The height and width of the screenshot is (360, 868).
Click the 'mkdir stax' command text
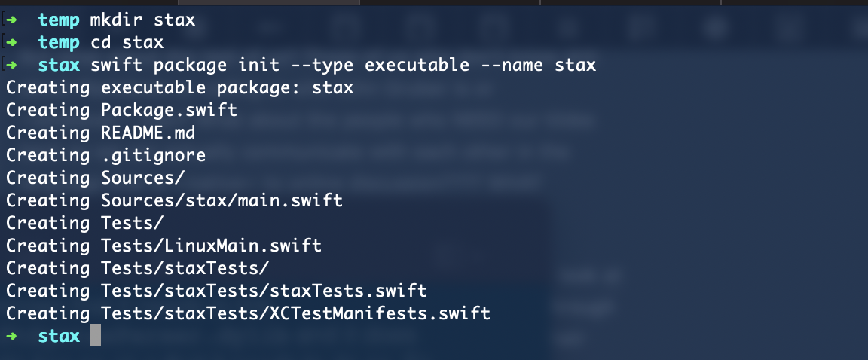(x=143, y=20)
